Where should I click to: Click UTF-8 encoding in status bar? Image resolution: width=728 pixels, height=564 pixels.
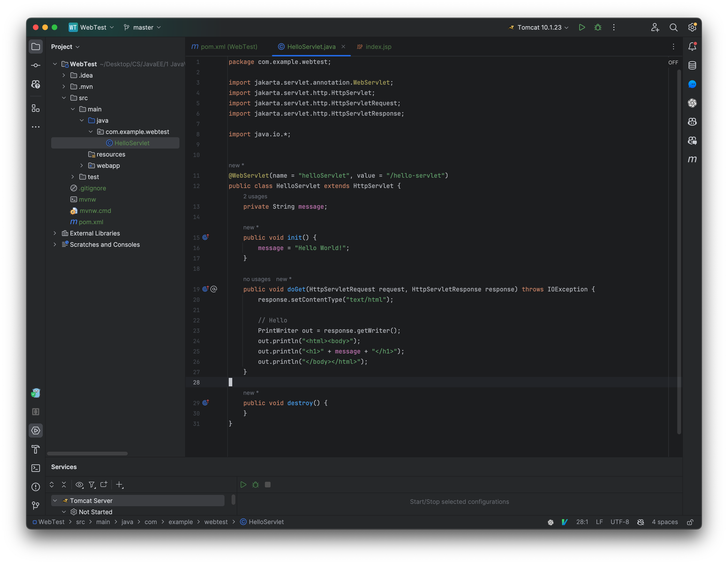620,522
